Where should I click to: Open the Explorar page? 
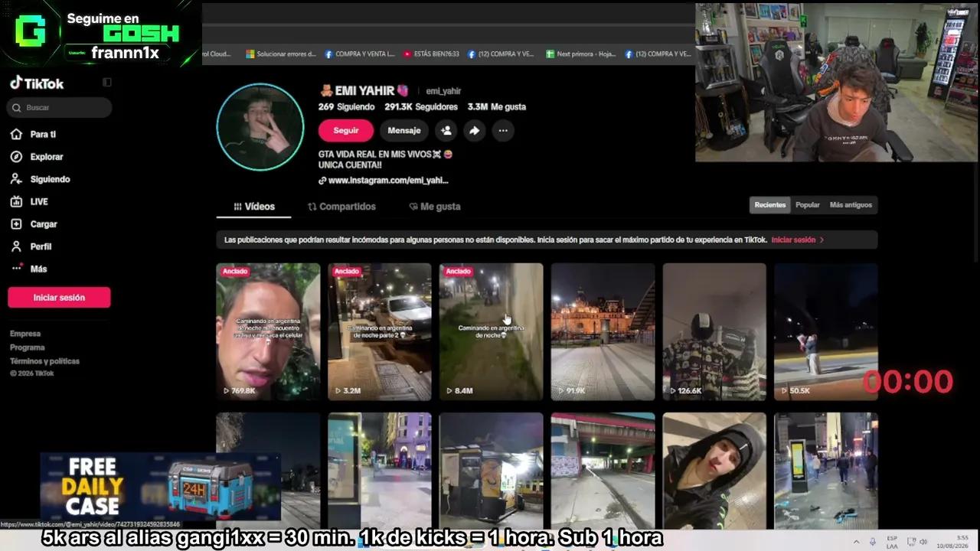(37, 157)
